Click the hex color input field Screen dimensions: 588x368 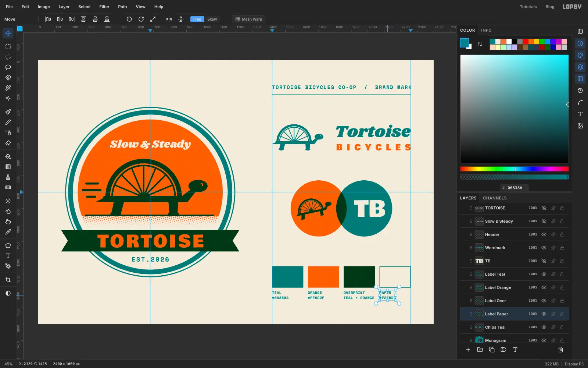[x=514, y=188]
